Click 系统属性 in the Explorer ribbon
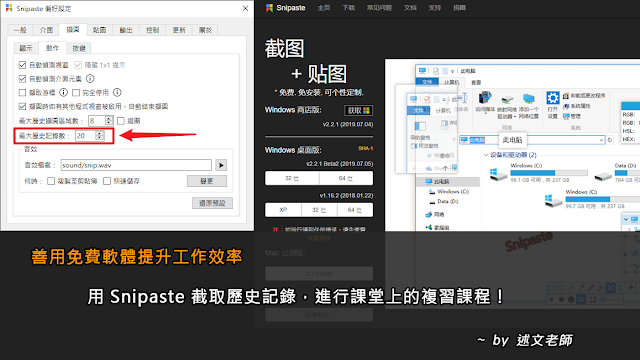Image resolution: width=640 pixels, height=360 pixels. (x=577, y=106)
